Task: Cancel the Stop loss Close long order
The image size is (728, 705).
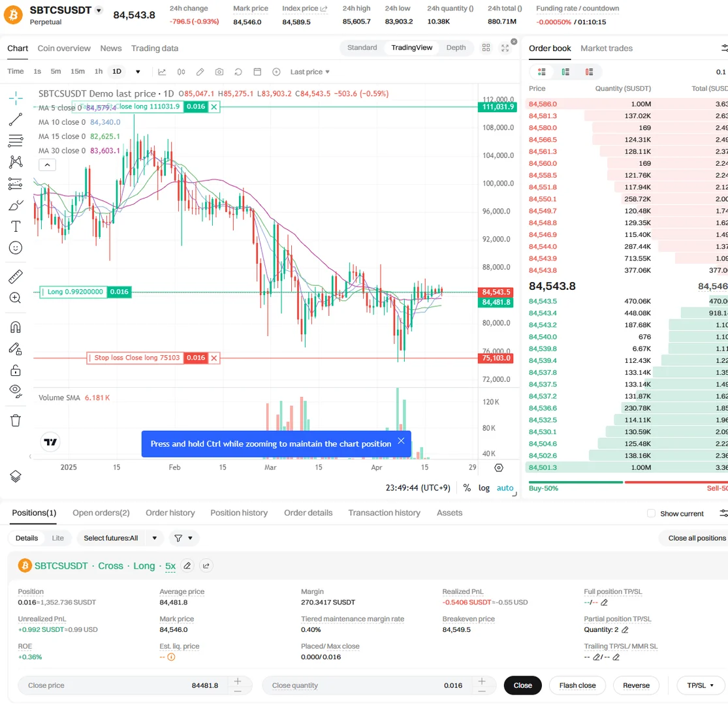Action: (x=214, y=358)
